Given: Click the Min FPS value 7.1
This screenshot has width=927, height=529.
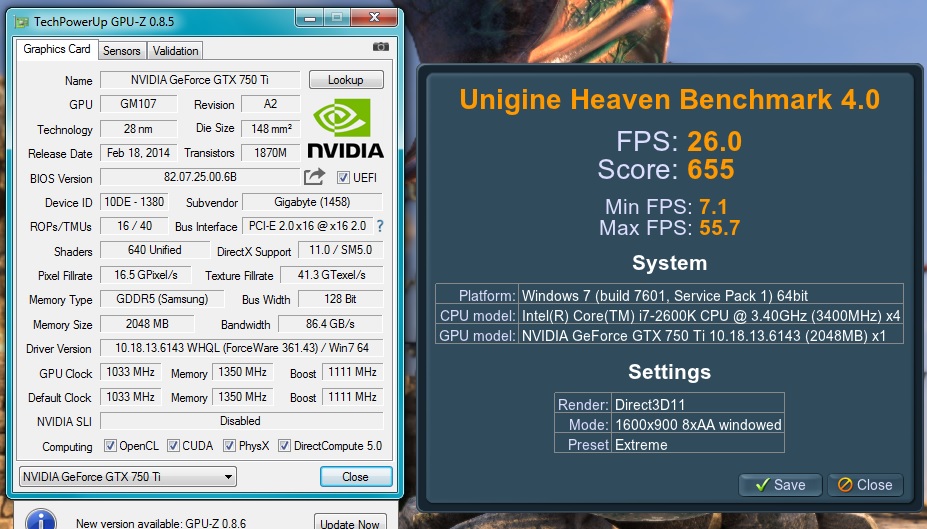Looking at the screenshot, I should coord(713,207).
